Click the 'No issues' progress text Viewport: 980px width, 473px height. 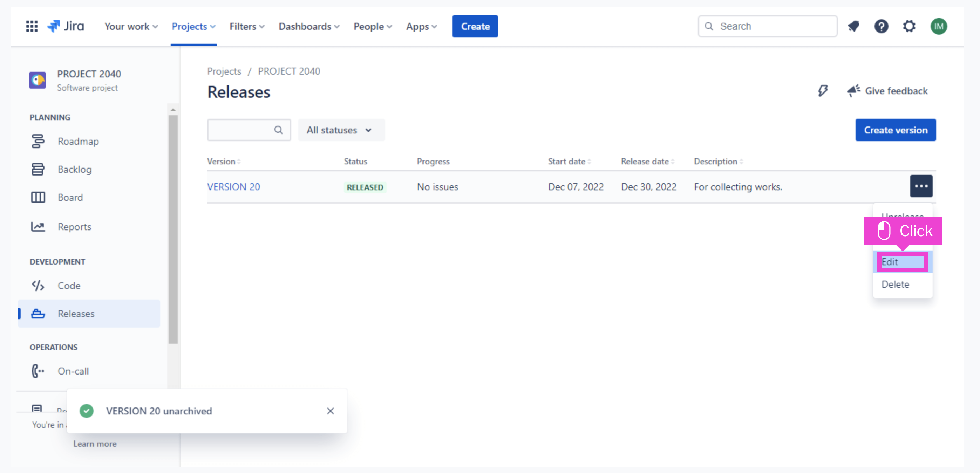click(x=437, y=187)
